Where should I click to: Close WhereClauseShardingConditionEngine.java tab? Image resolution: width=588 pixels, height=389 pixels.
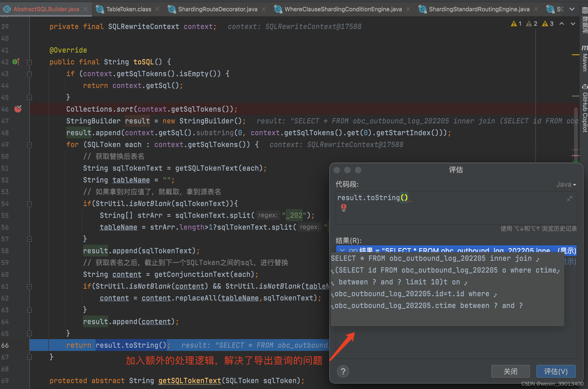click(408, 9)
